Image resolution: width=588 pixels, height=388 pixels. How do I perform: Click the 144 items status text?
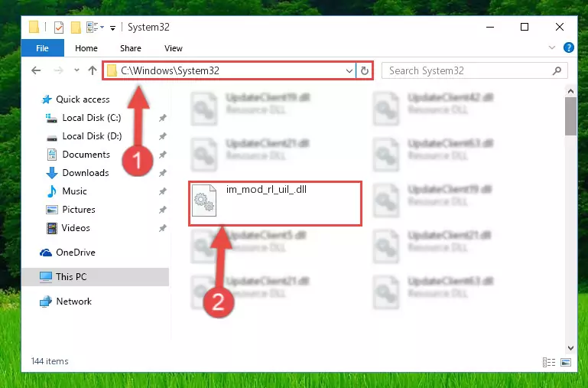click(50, 361)
